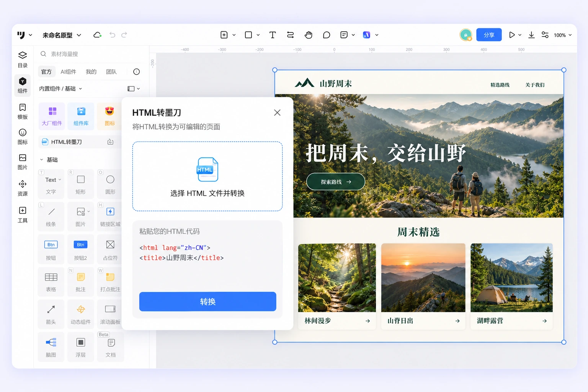Click the blue 分享 button

[489, 35]
